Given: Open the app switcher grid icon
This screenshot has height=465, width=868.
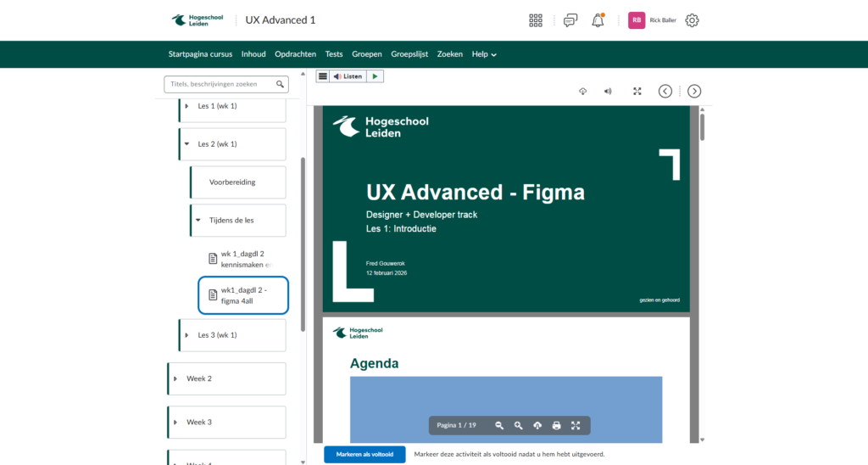Looking at the screenshot, I should coord(536,20).
